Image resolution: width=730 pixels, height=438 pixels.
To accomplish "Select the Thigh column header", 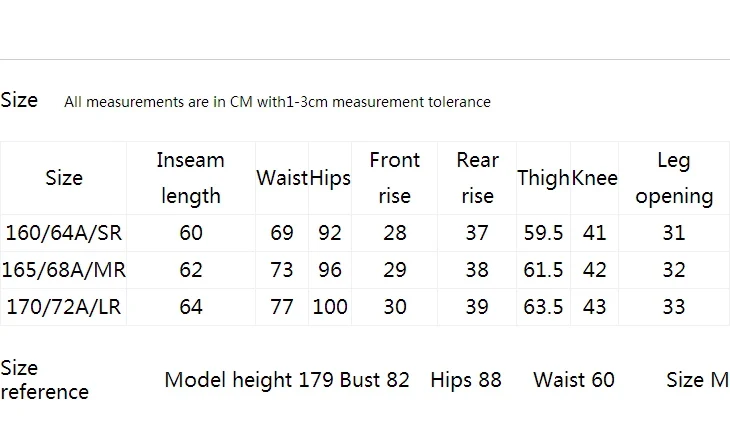I will point(543,178).
